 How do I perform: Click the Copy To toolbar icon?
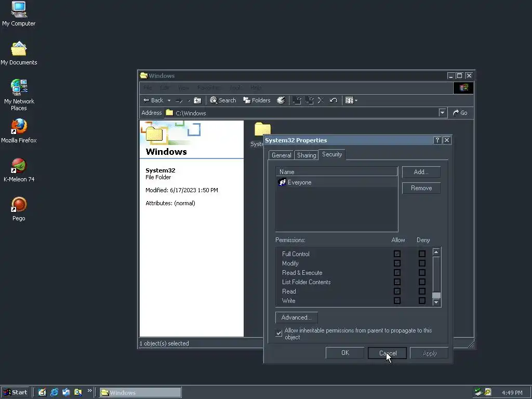pyautogui.click(x=309, y=100)
